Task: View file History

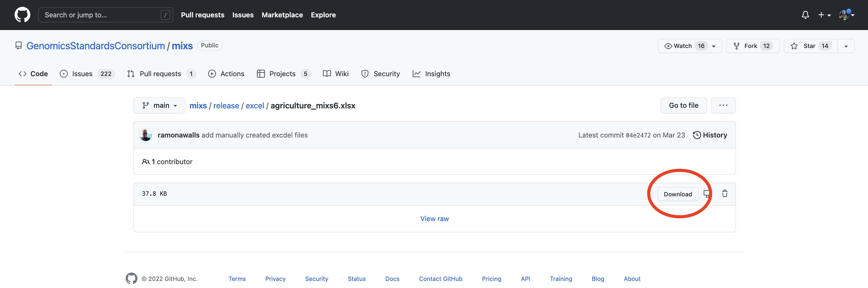Action: (710, 135)
